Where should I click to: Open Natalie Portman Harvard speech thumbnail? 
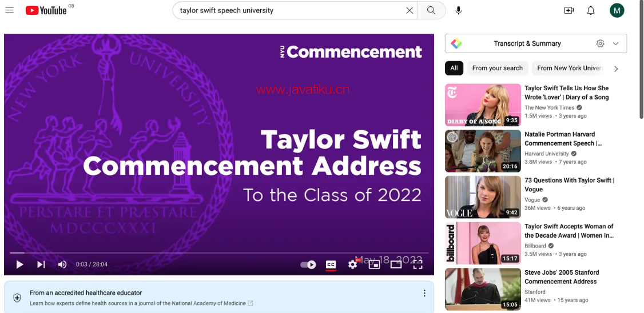483,151
